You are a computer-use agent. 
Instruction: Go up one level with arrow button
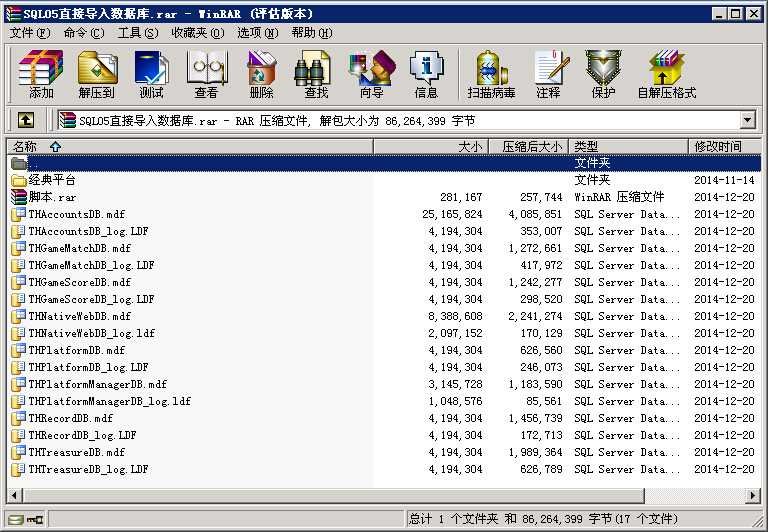click(x=26, y=120)
